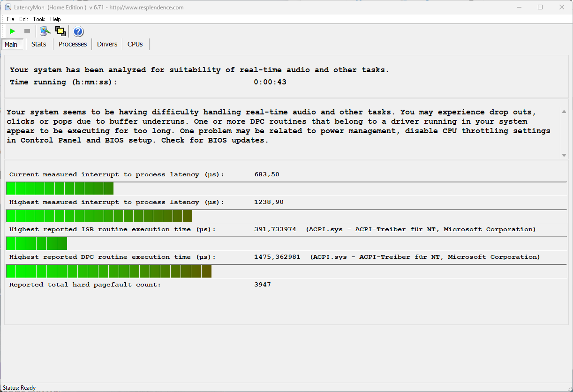Switch to the Main tab
Screen dimensions: 573x392
[x=13, y=45]
